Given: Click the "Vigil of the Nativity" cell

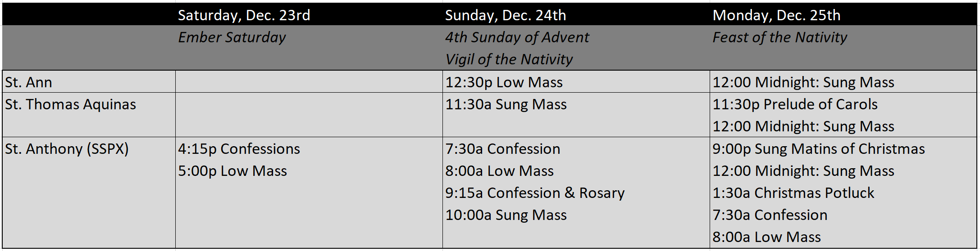Looking at the screenshot, I should tap(509, 59).
